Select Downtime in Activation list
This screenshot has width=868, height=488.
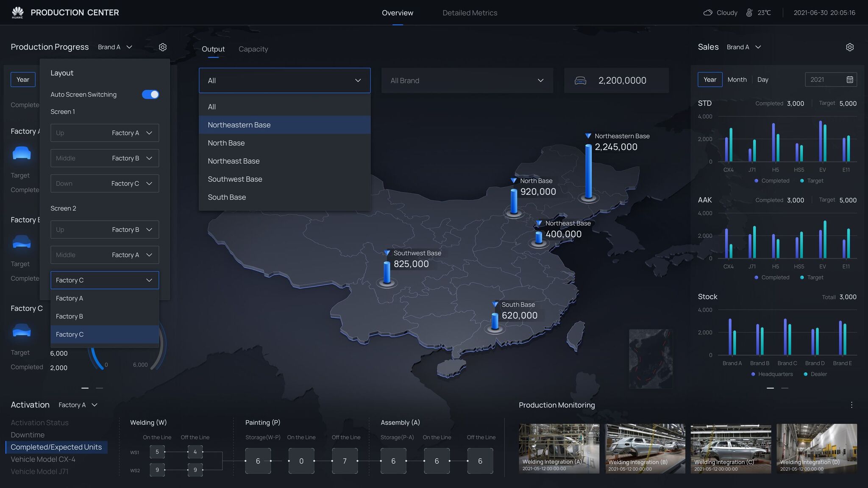(x=28, y=435)
